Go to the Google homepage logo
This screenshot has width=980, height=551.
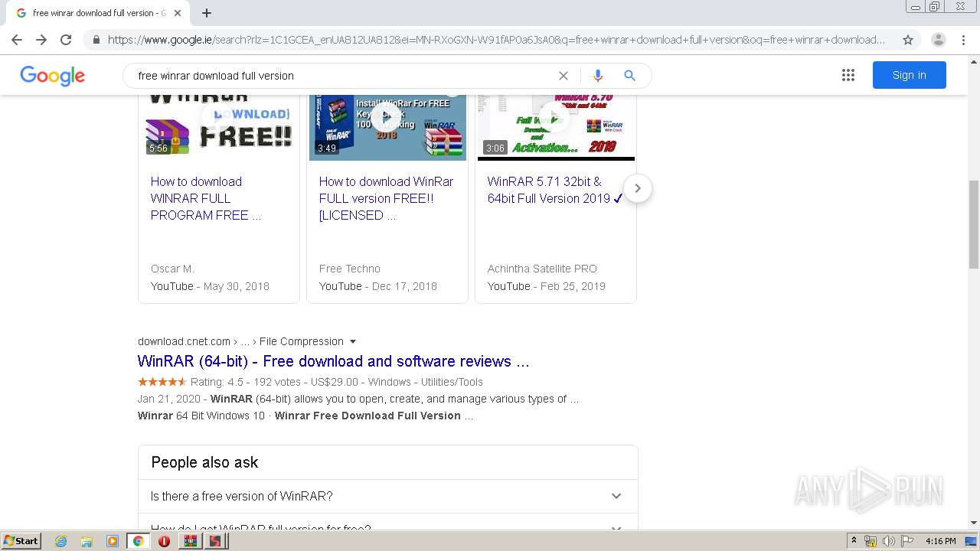point(53,76)
